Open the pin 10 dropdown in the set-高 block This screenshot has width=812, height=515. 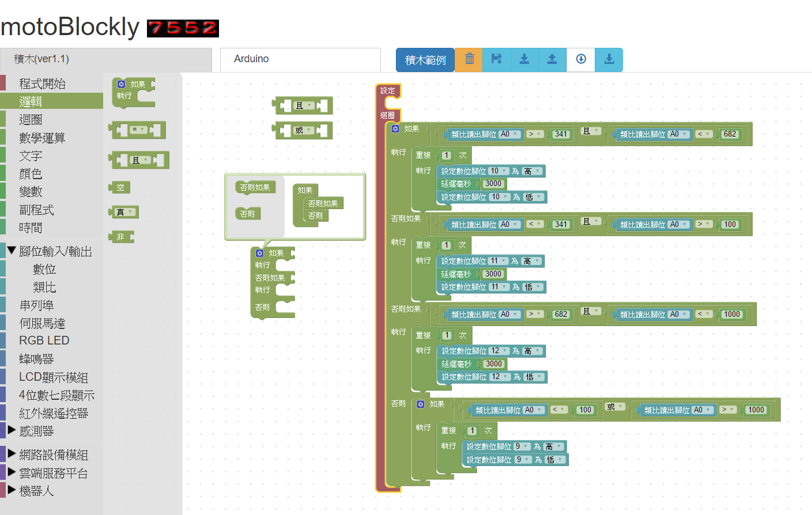click(x=499, y=171)
